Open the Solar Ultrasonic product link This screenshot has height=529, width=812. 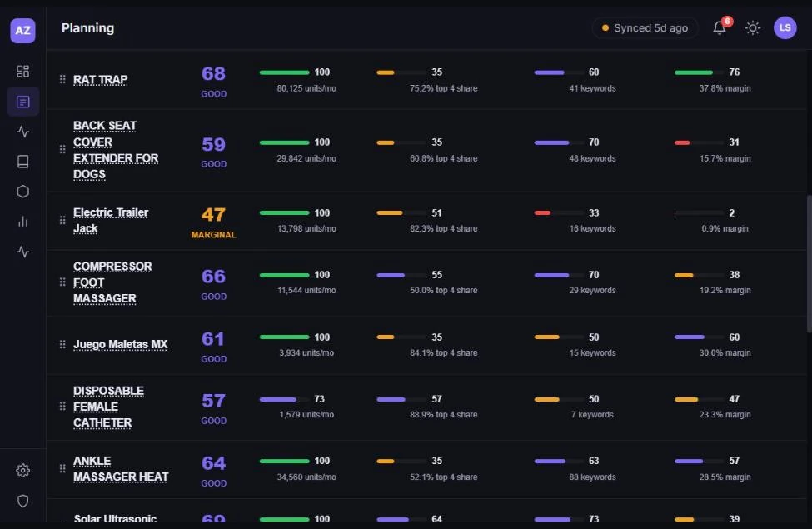tap(115, 518)
